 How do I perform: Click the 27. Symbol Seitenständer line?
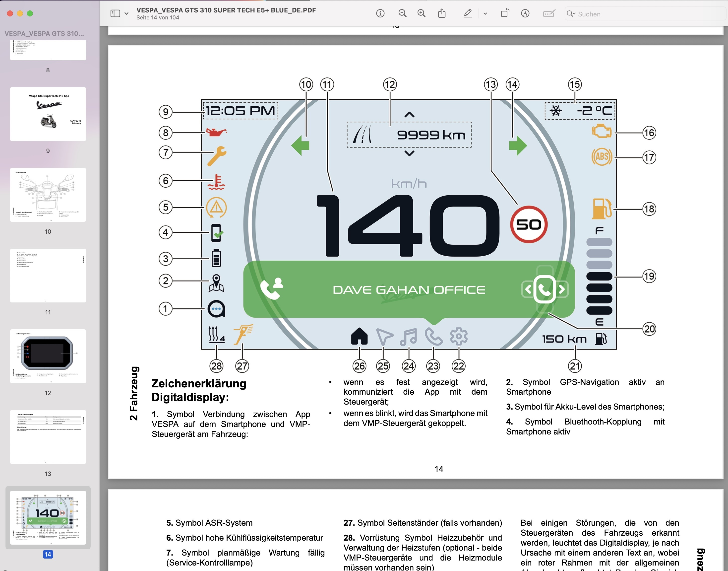pos(423,523)
